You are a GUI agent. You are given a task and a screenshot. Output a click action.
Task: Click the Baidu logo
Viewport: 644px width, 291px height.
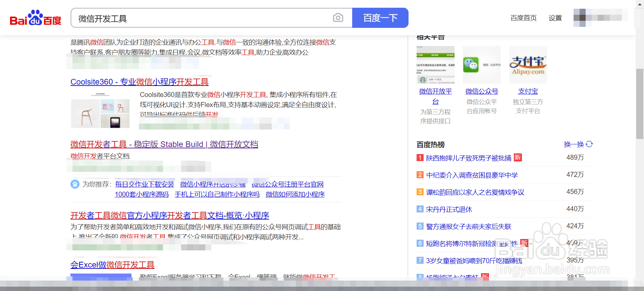click(36, 18)
